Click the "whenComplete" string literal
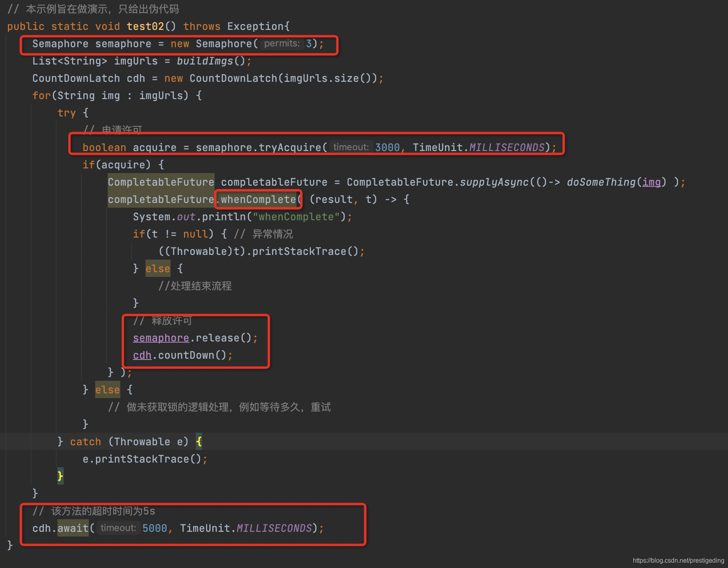 296,217
